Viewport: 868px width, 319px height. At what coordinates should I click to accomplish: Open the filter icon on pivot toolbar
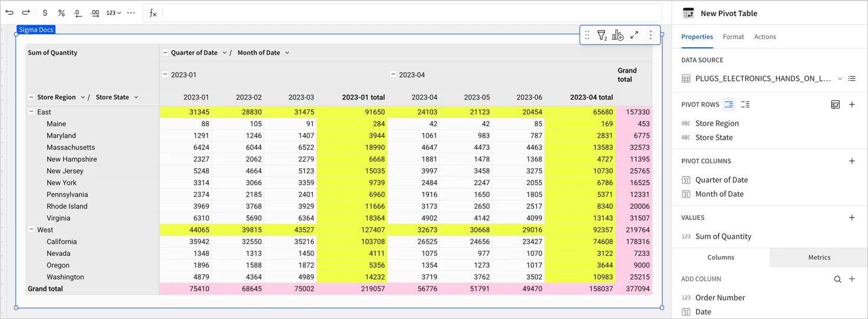click(602, 35)
